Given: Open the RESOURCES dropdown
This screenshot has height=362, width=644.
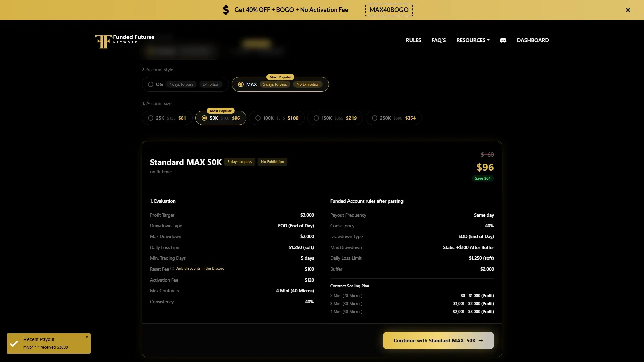Looking at the screenshot, I should [x=472, y=40].
